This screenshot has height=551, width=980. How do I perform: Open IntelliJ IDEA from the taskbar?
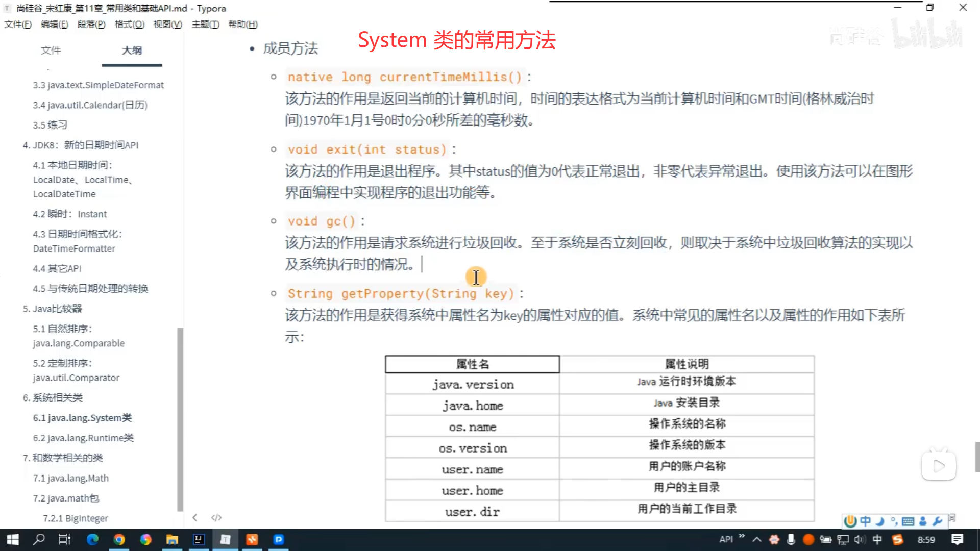[x=199, y=539]
